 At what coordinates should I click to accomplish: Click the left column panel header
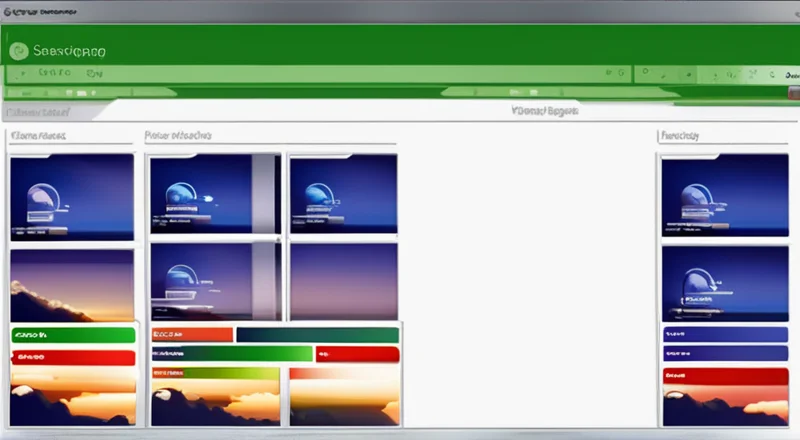tap(38, 135)
